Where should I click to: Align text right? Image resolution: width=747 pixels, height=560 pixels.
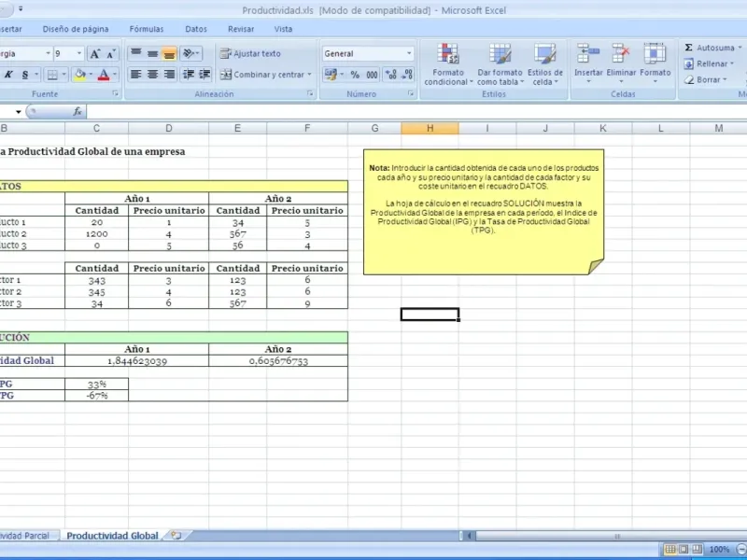[x=169, y=75]
